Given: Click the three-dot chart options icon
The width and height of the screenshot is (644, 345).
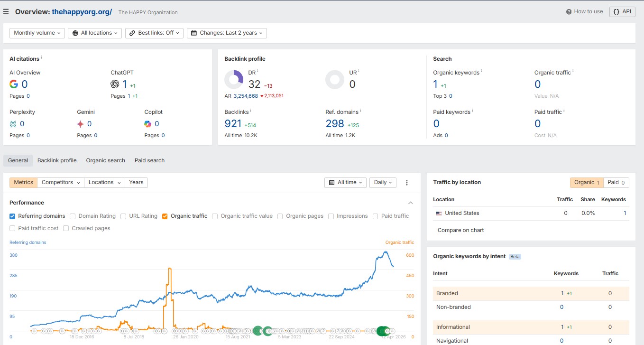Looking at the screenshot, I should [x=407, y=183].
